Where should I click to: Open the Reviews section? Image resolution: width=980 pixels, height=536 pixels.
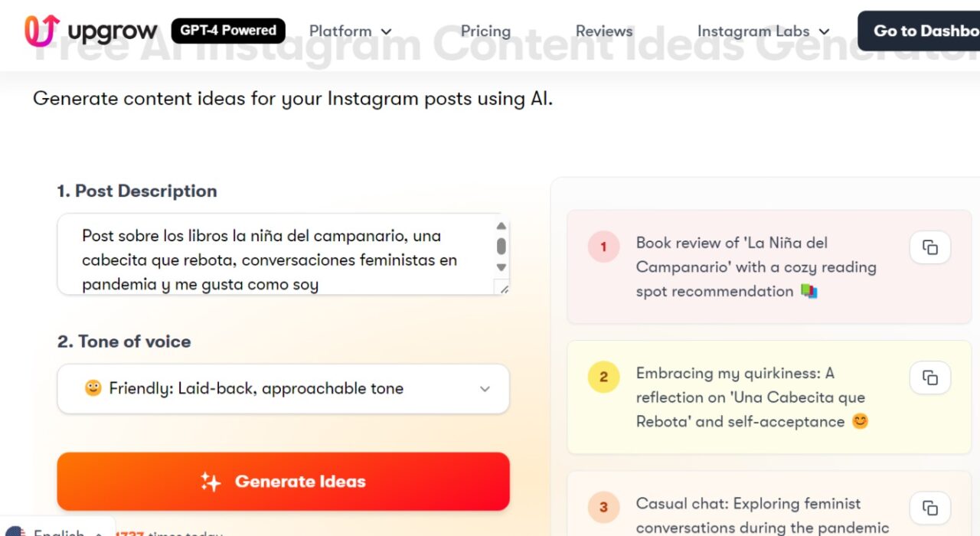coord(604,31)
